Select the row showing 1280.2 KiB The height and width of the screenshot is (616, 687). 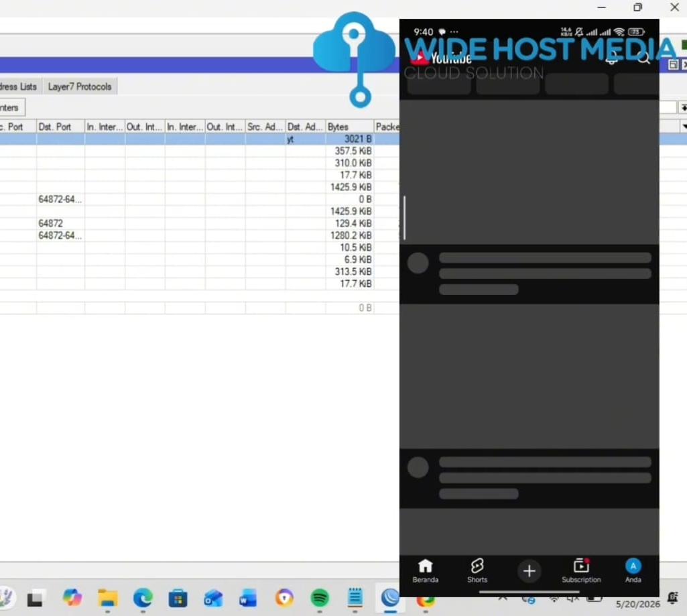[x=200, y=235]
